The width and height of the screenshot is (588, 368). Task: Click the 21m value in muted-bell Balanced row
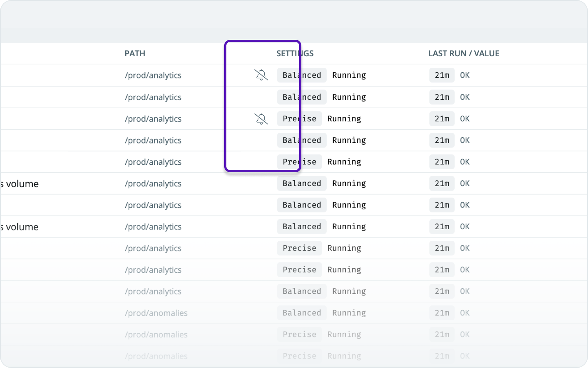442,75
